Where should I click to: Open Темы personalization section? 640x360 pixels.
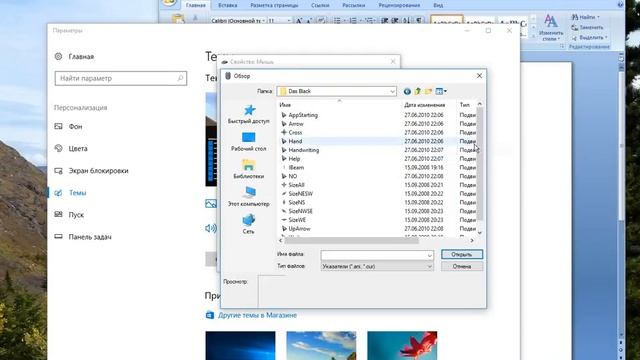coord(70,193)
